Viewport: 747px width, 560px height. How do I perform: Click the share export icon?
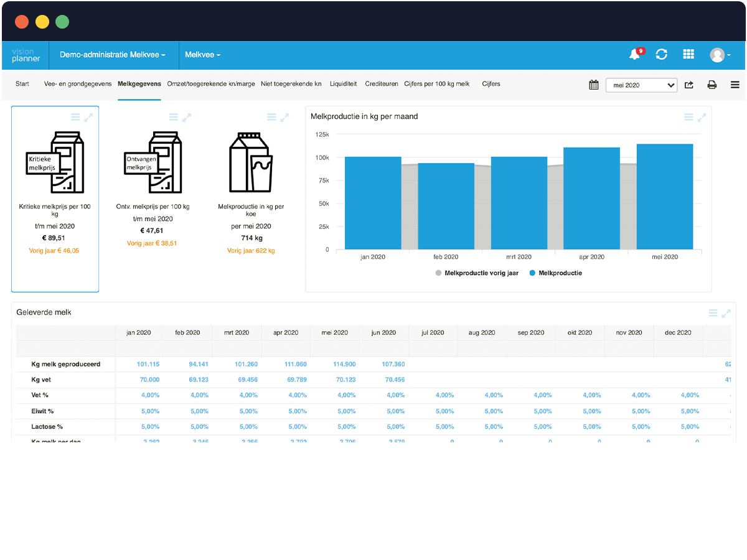[x=689, y=85]
